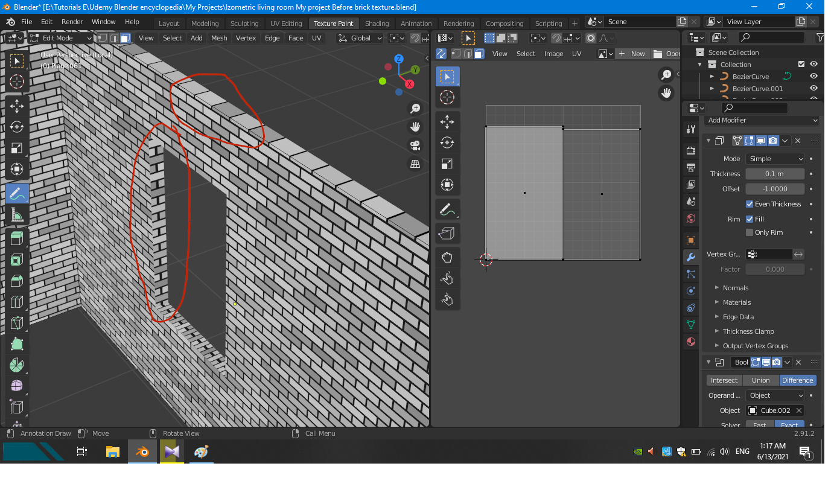Select the Annotate tool in UV editor
The height and width of the screenshot is (504, 834).
tap(447, 209)
